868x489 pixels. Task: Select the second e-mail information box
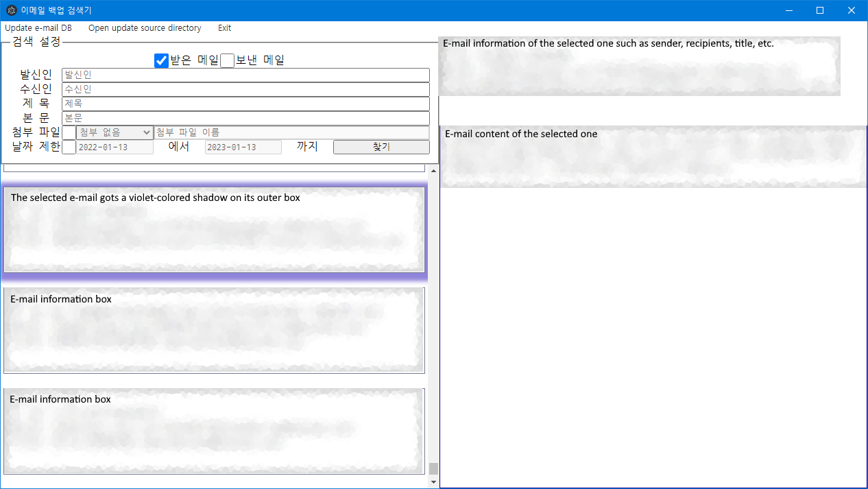coord(214,330)
